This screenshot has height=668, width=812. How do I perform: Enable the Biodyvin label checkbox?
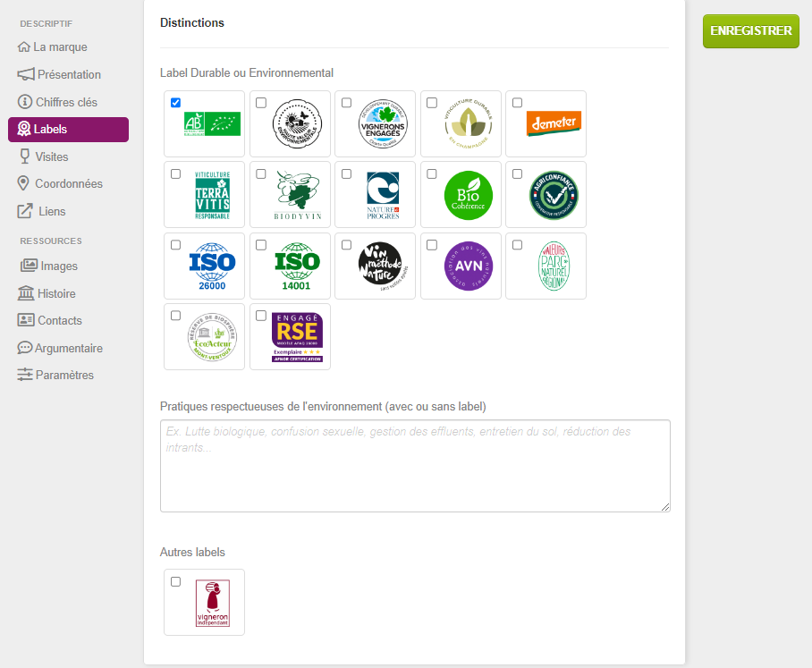[261, 174]
